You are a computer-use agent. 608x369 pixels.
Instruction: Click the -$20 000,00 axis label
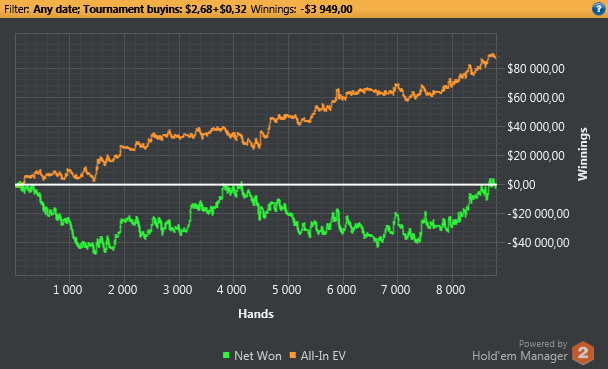pyautogui.click(x=539, y=214)
